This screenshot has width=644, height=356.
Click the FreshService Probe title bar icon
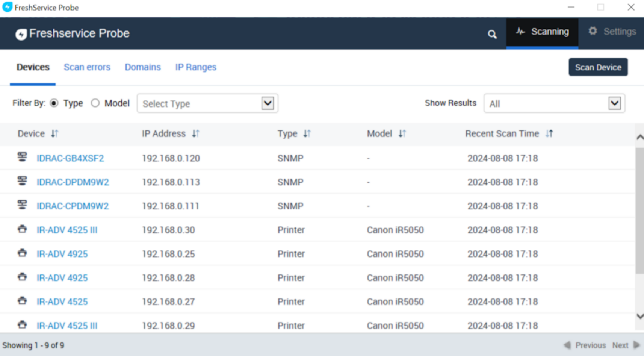click(x=7, y=7)
